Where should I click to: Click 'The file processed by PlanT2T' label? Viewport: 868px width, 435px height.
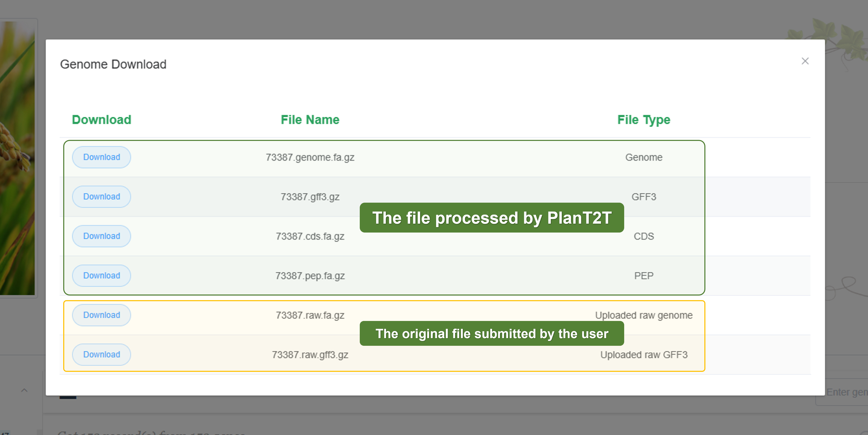tap(492, 218)
